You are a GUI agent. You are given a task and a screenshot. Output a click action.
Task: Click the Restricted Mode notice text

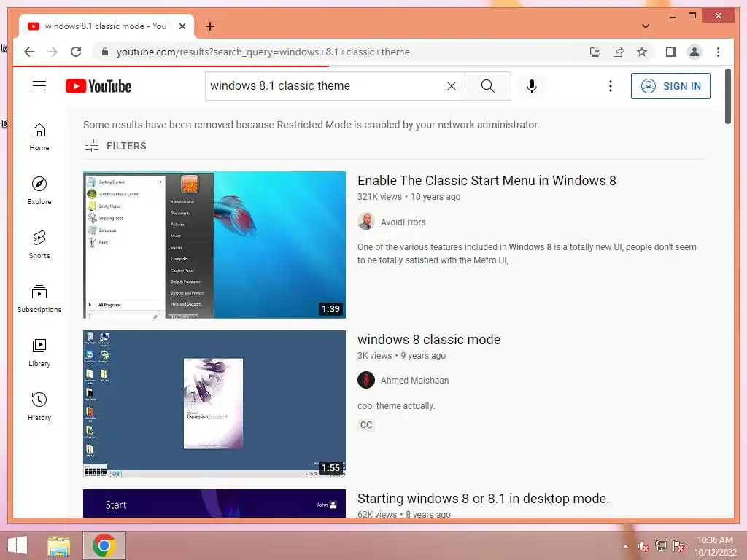(x=311, y=125)
